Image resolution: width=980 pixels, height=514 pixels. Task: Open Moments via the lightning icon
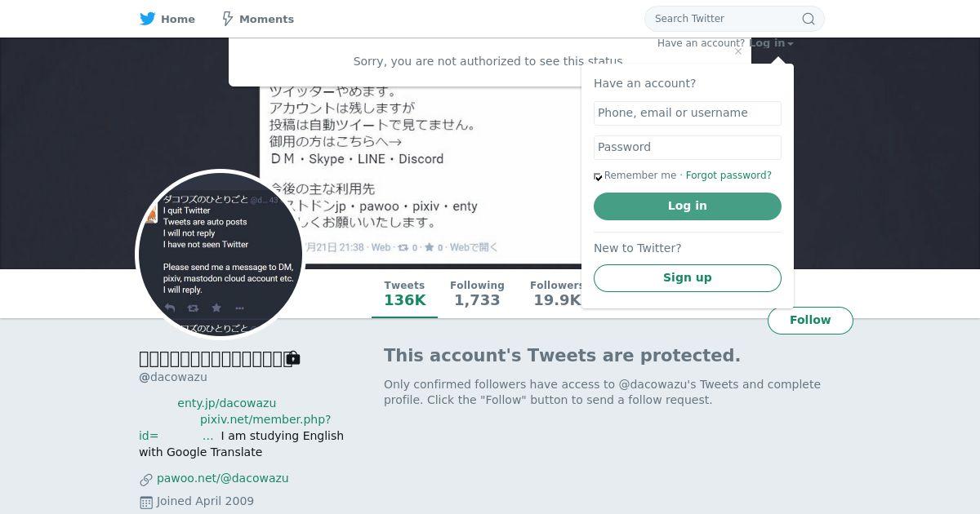click(x=228, y=19)
